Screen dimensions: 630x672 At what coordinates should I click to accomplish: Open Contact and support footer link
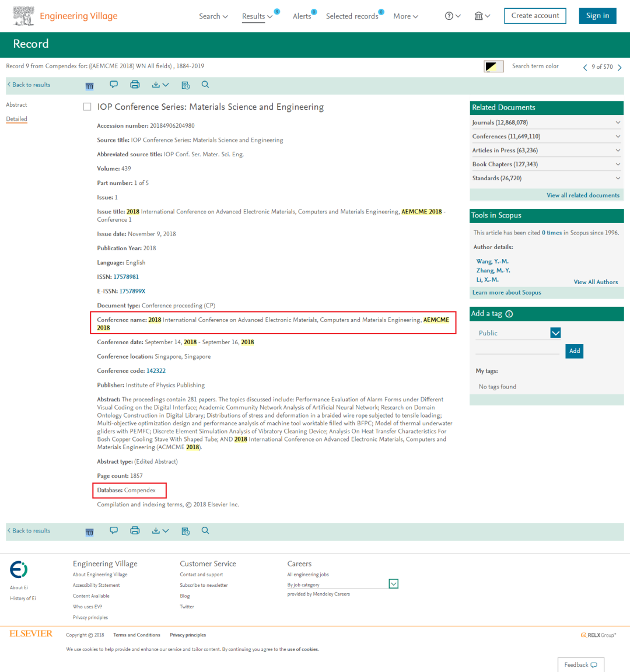point(201,575)
